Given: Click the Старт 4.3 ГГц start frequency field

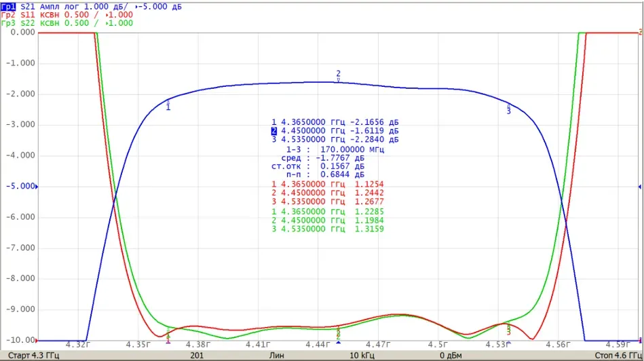Looking at the screenshot, I should pos(34,356).
